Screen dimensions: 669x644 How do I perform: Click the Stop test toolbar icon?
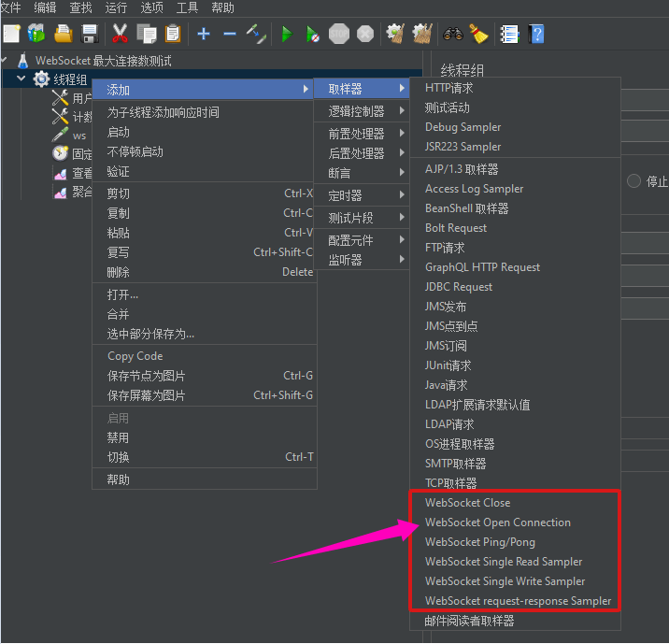339,35
